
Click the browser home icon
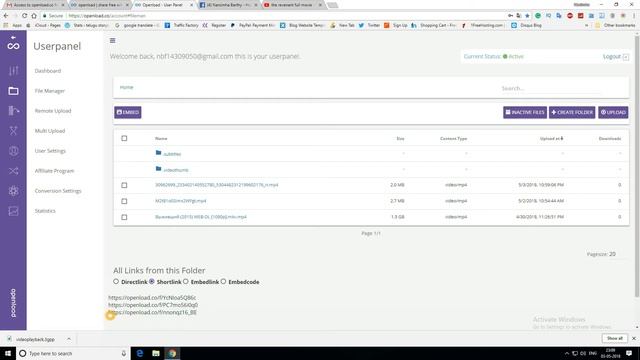pyautogui.click(x=34, y=16)
